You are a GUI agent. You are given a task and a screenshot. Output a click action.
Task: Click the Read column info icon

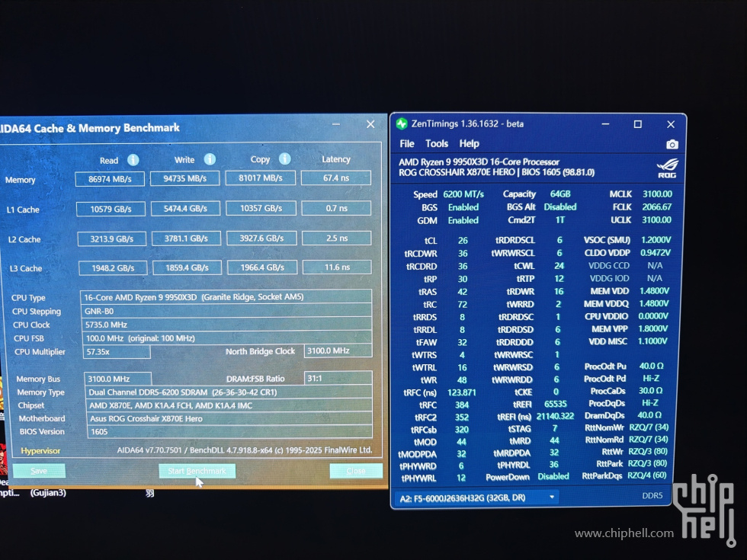pos(133,160)
